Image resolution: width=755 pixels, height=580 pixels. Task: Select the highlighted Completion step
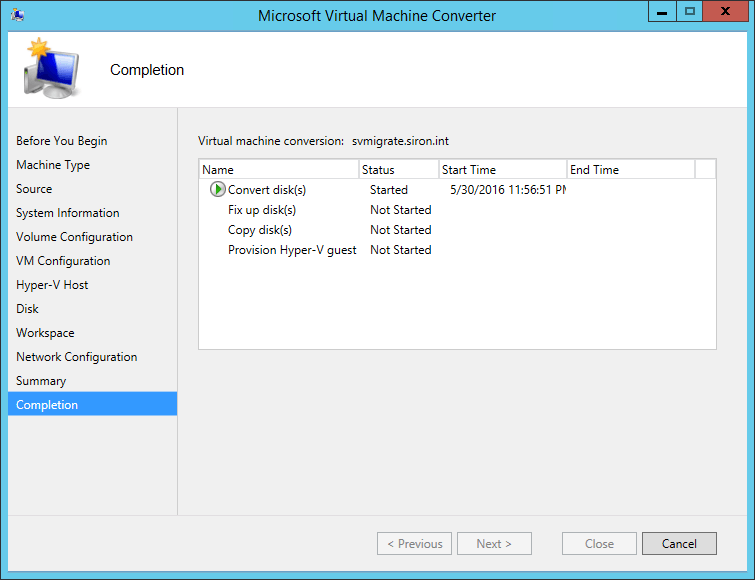coord(92,404)
